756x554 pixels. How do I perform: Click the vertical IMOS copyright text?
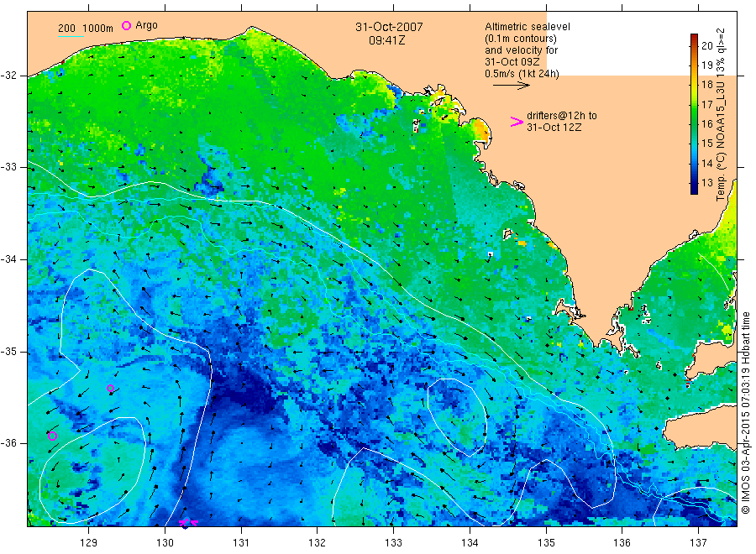[746, 412]
